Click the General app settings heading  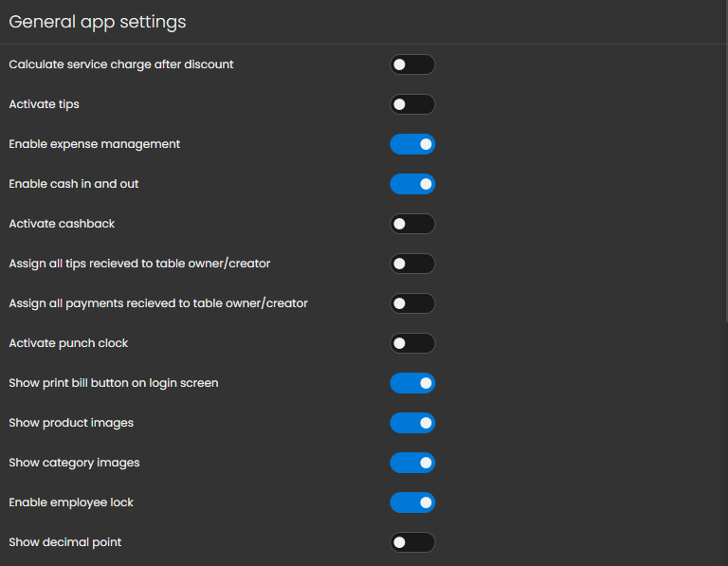point(98,22)
